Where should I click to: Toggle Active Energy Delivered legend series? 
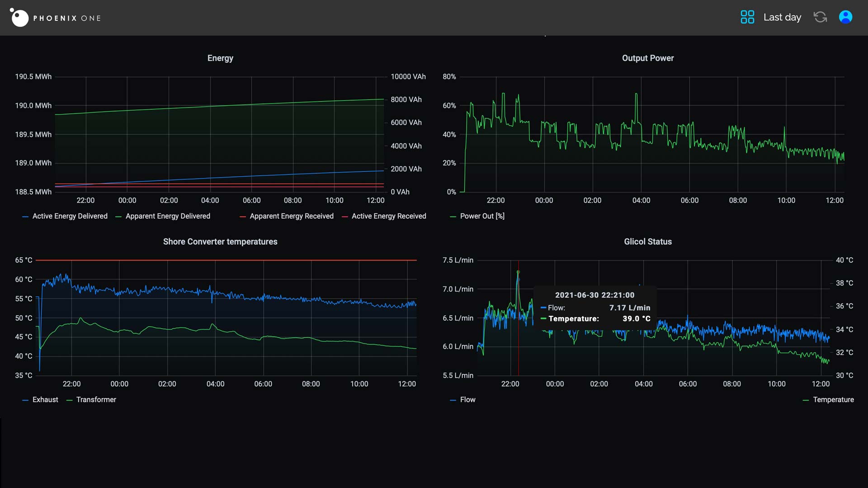tap(70, 216)
